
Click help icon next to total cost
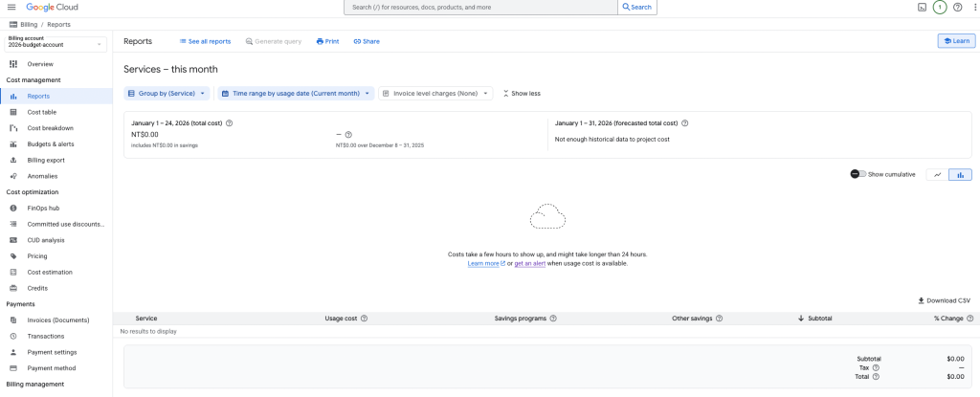(230, 123)
